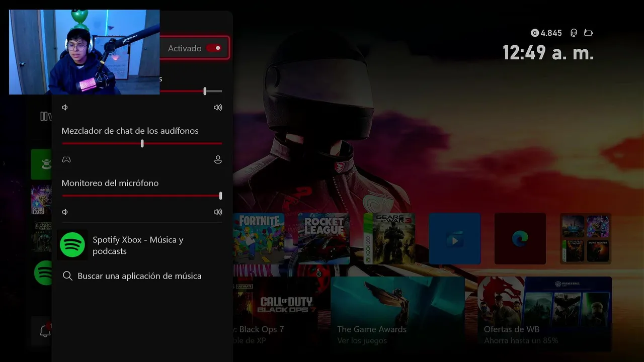
Task: Open the green tile in the left sidebar
Action: tap(41, 164)
